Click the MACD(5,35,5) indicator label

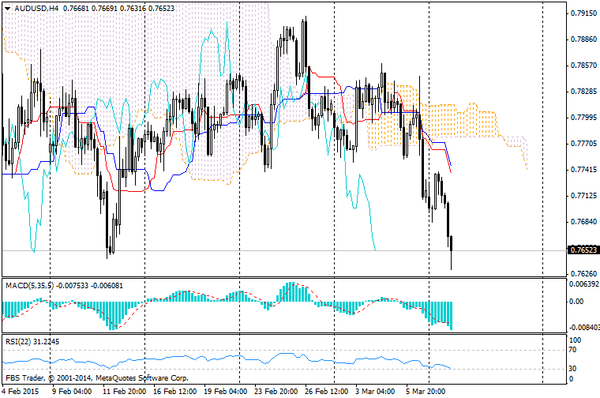tap(30, 285)
